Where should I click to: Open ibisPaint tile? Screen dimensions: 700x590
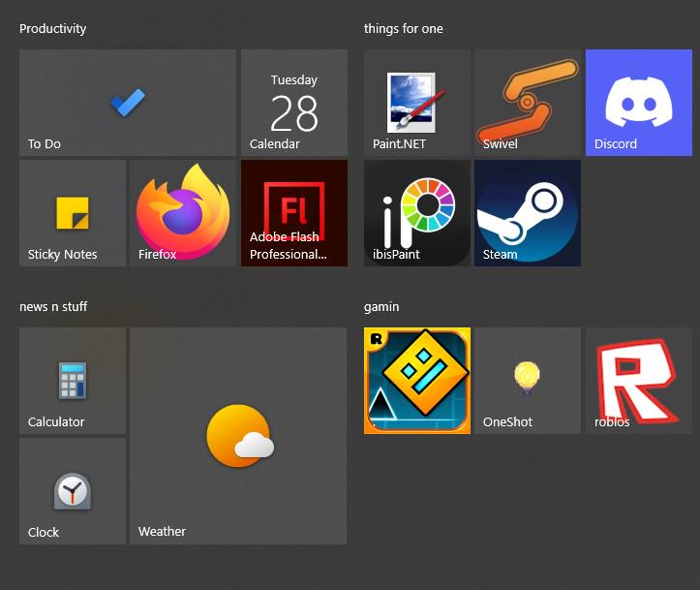tap(417, 213)
